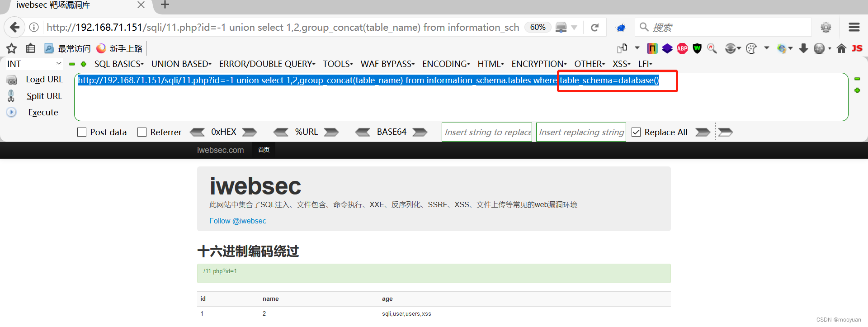Reload the current page

(594, 28)
